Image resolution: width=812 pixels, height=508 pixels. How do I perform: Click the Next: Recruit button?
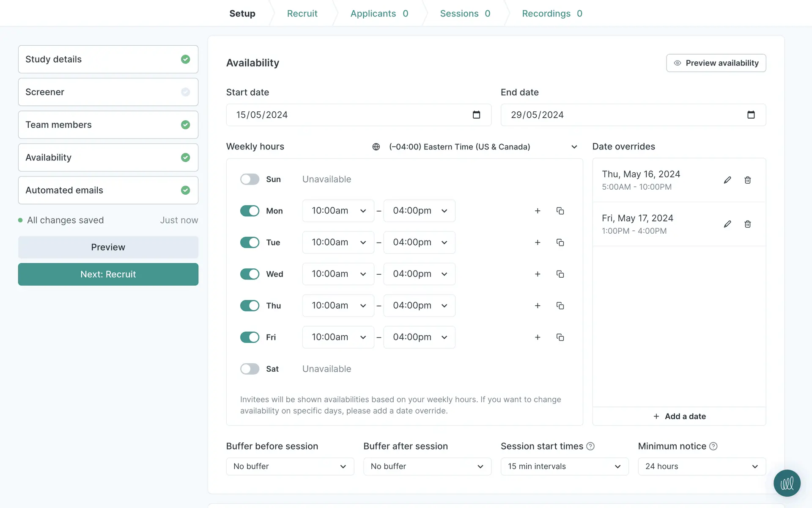(x=108, y=274)
